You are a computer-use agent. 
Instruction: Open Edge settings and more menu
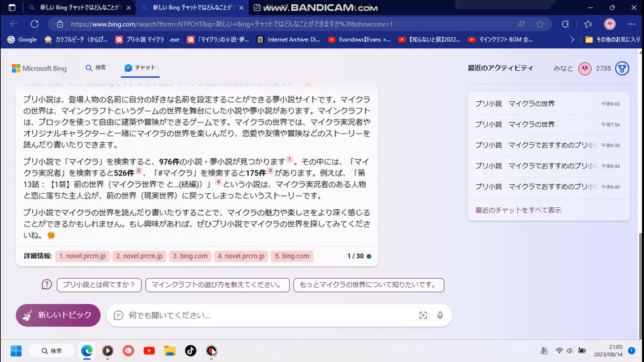(632, 24)
